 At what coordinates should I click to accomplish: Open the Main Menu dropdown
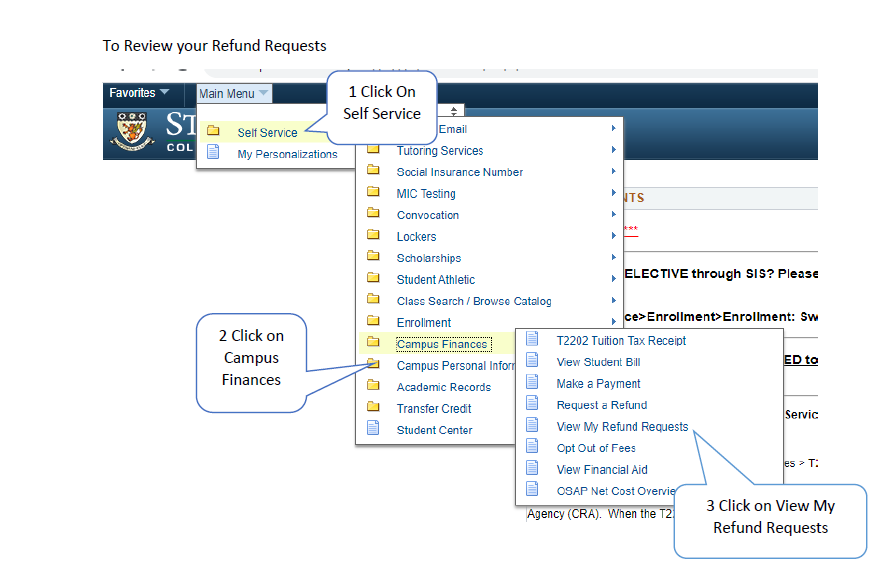[x=234, y=94]
